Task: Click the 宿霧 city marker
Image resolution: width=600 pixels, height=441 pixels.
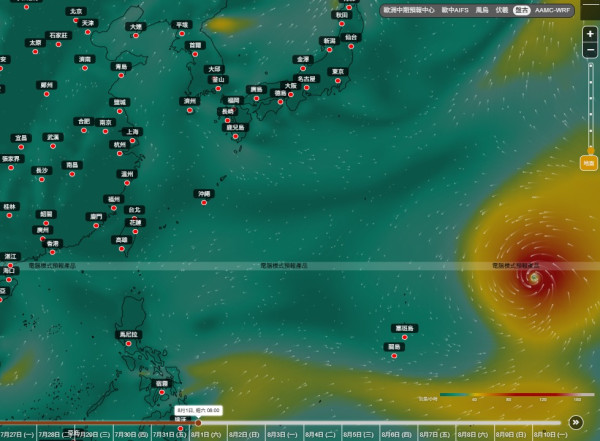Action: 162,392
